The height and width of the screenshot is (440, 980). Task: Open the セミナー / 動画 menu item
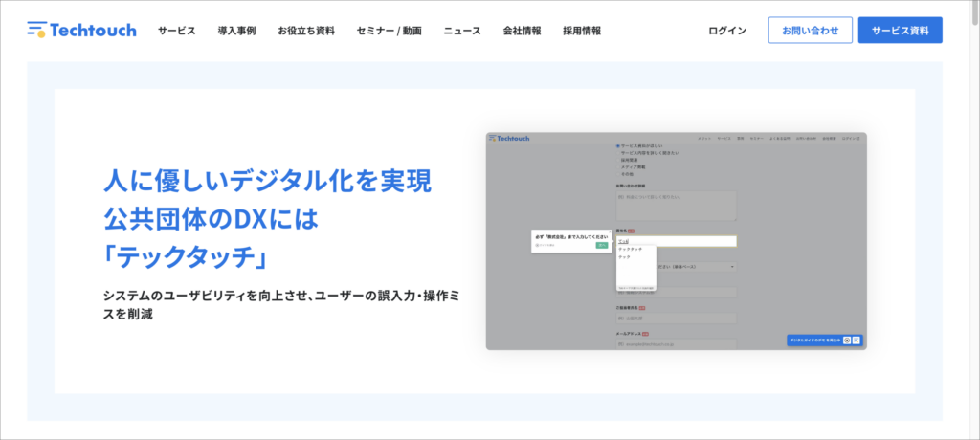point(389,31)
